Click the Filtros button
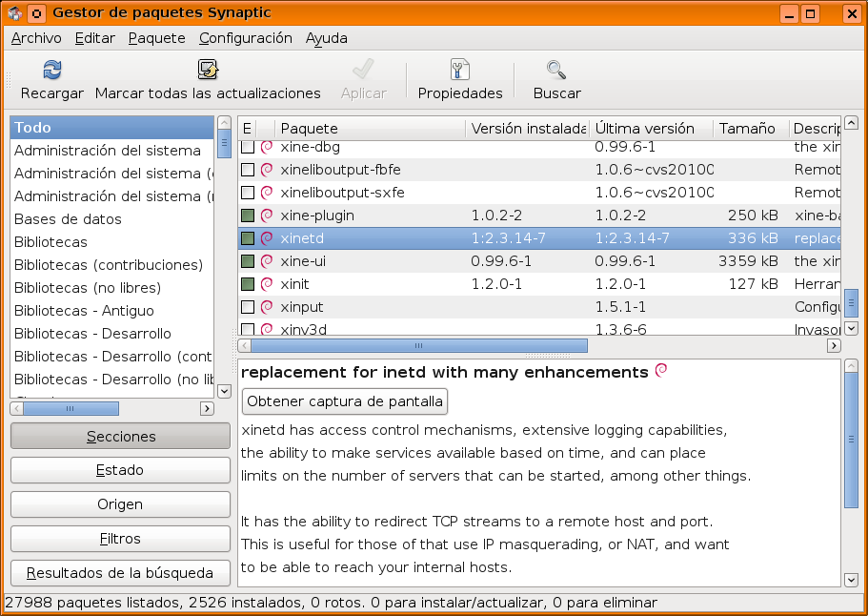Screen dimensions: 868x616 coord(120,539)
